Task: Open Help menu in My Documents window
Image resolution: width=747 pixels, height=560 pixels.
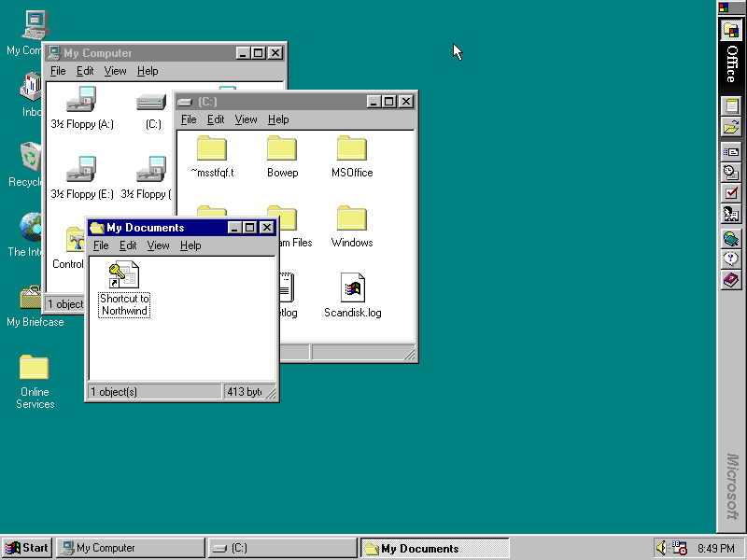Action: point(190,245)
